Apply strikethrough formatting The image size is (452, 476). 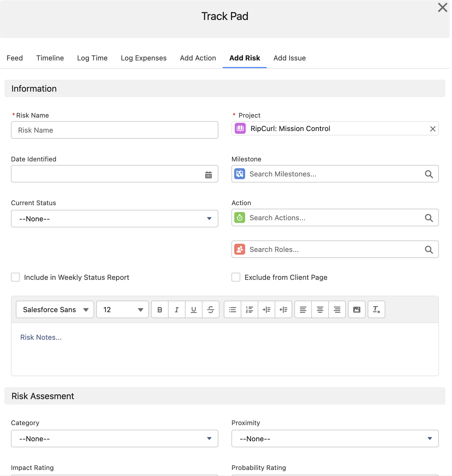click(x=211, y=309)
